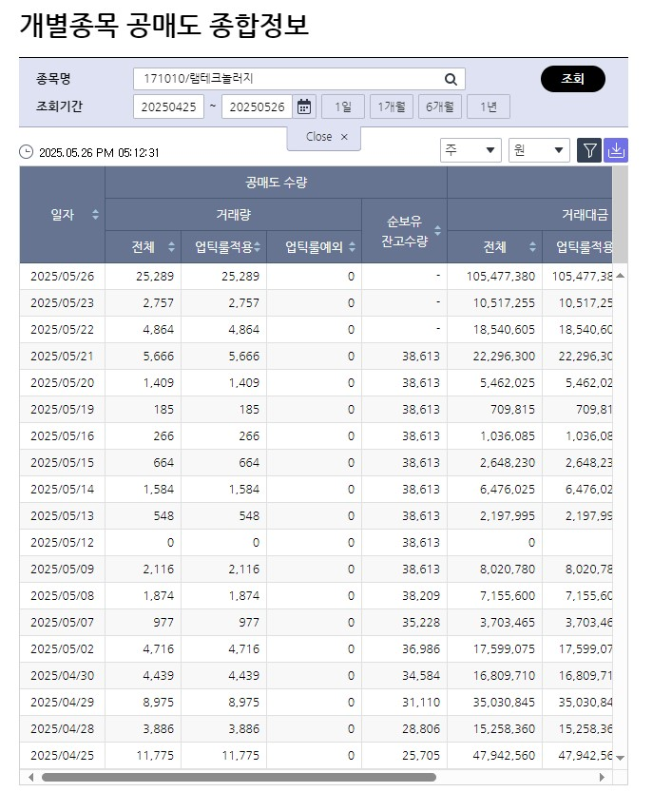The image size is (672, 792).
Task: Click date cell 2025/05/26
Action: pos(62,277)
